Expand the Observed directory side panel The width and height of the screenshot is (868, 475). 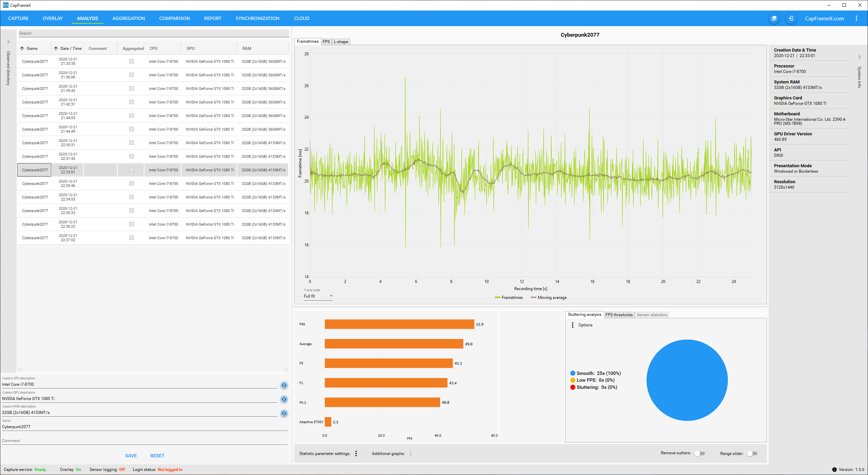pyautogui.click(x=8, y=42)
